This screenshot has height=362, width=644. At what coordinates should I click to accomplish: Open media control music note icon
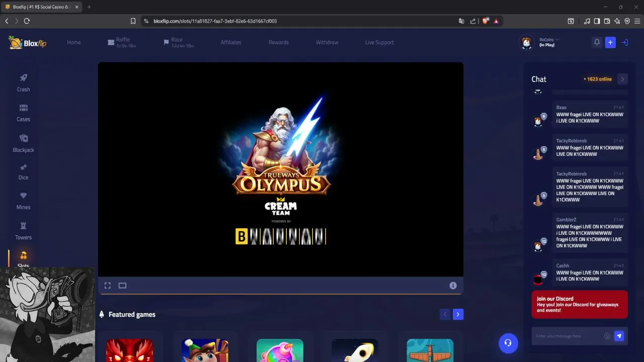click(587, 21)
